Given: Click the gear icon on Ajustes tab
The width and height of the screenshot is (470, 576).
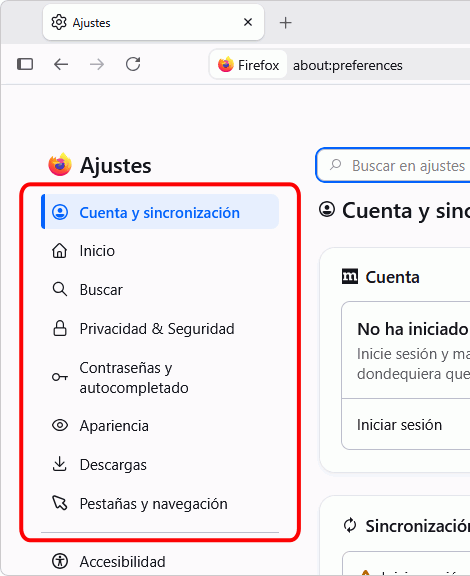Looking at the screenshot, I should [59, 22].
